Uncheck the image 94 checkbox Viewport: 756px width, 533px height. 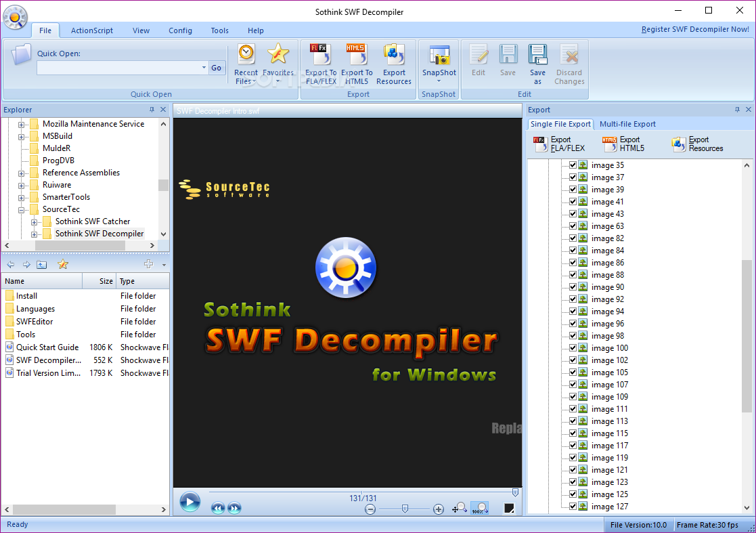573,311
